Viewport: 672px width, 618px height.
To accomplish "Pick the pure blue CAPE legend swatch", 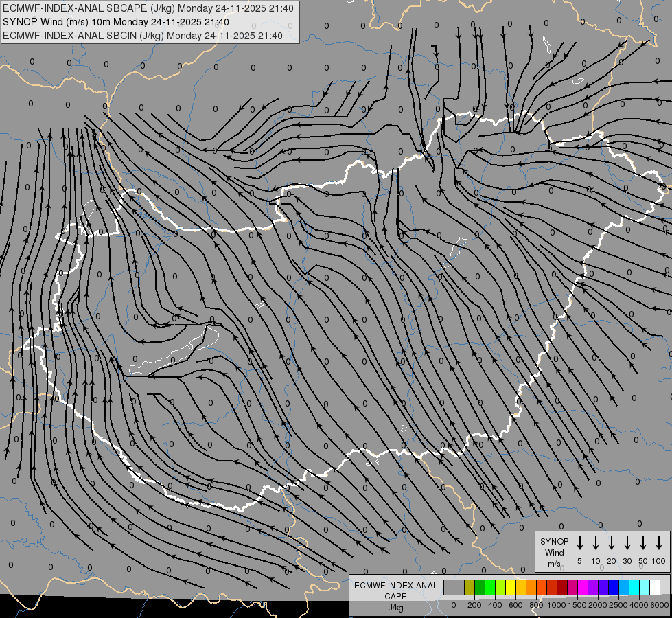I will pos(614,587).
